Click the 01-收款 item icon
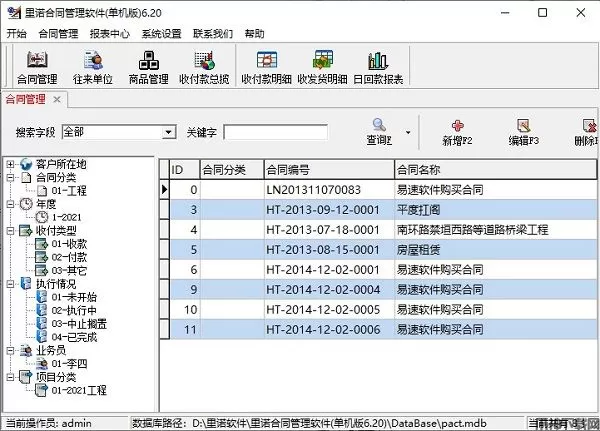Screen dimensions: 600x431 pyautogui.click(x=41, y=244)
